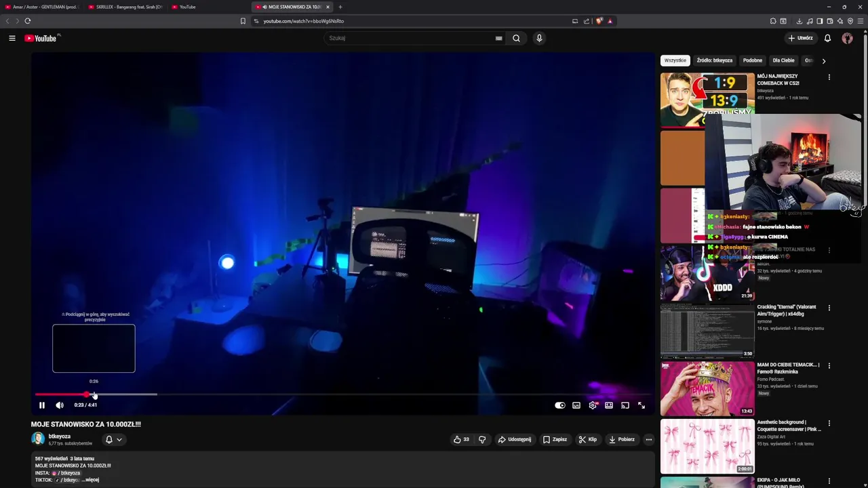Switch to theater mode
Viewport: 868px width, 488px height.
(x=609, y=405)
